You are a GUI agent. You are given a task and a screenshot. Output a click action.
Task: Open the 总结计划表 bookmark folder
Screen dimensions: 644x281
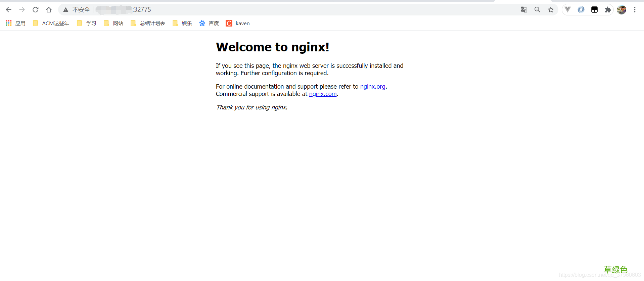(148, 23)
